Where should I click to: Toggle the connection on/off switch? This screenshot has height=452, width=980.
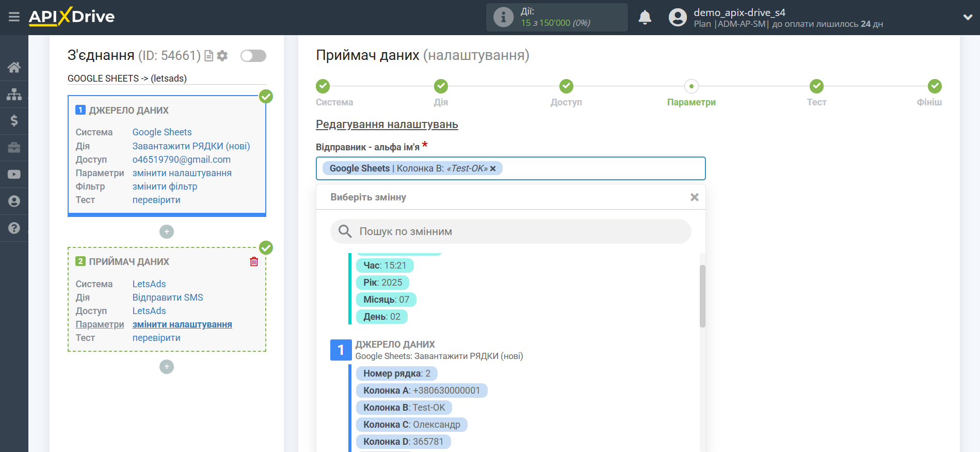tap(253, 56)
